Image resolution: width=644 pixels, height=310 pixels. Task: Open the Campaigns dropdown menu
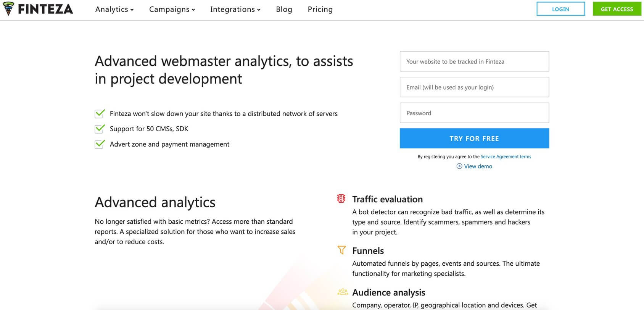coord(172,9)
